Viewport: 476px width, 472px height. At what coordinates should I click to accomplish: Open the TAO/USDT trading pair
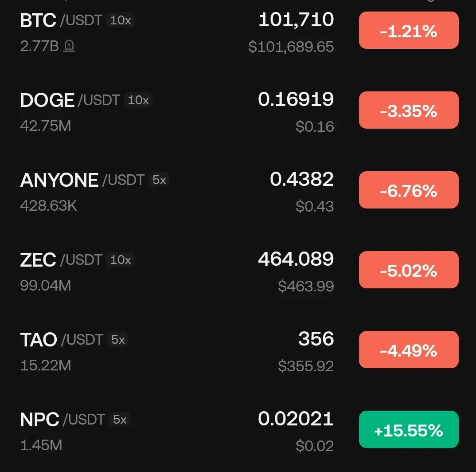[x=238, y=350]
